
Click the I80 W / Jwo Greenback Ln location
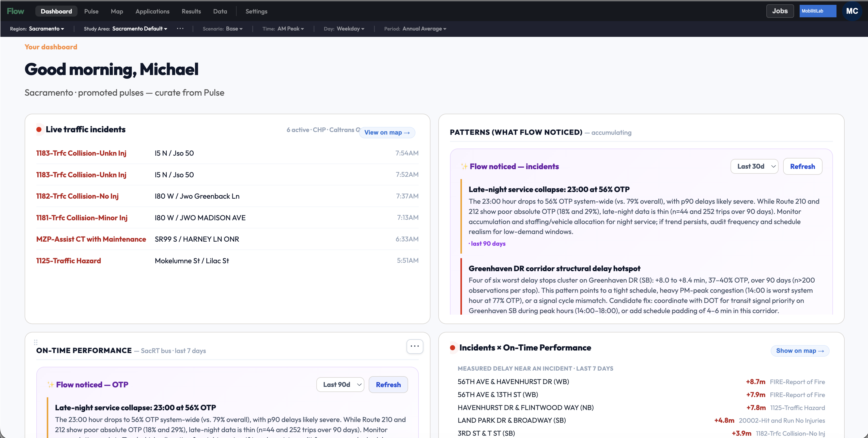197,196
